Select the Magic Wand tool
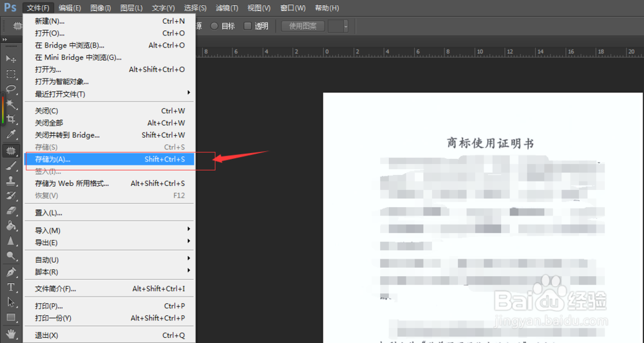The image size is (644, 343). pos(11,104)
